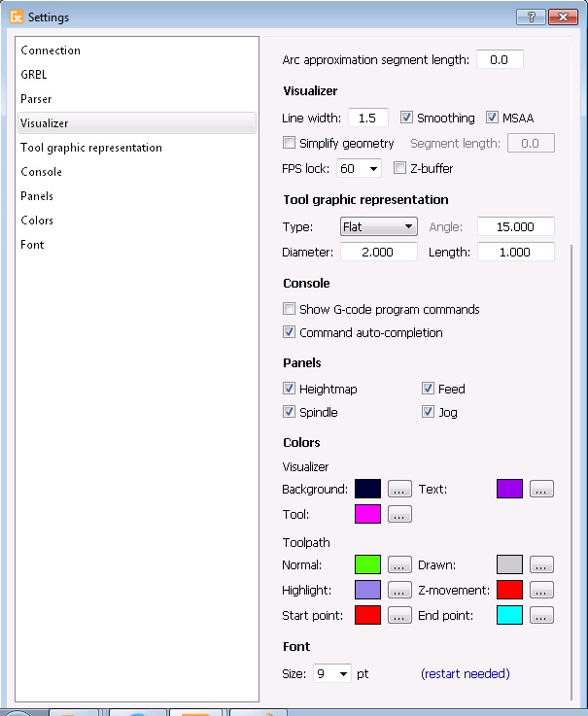588x716 pixels.
Task: Expand the FPS lock dropdown
Action: tap(359, 168)
